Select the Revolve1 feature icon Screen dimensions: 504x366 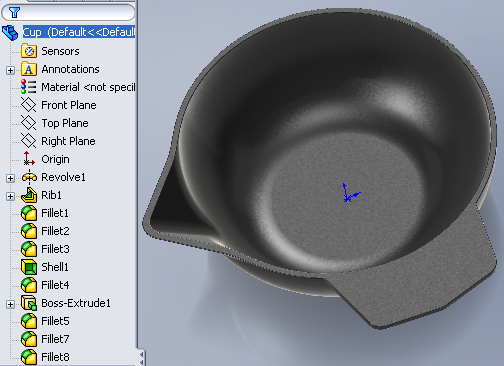point(29,177)
